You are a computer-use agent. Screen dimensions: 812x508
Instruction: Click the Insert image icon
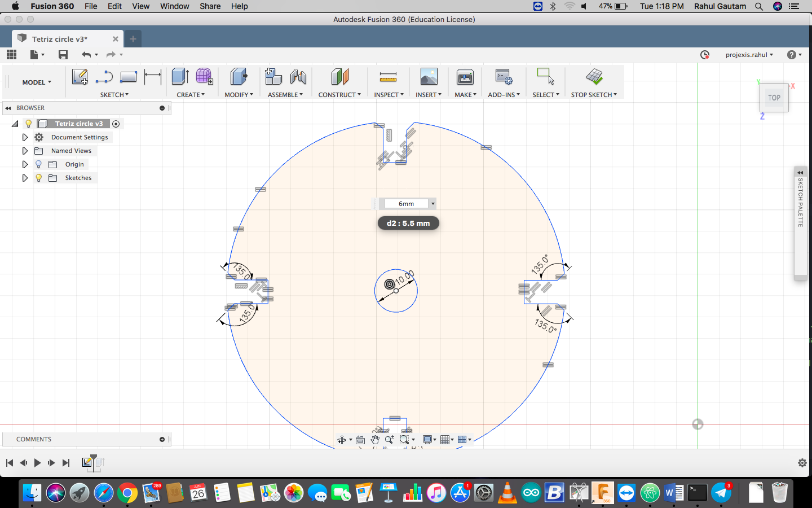(429, 77)
